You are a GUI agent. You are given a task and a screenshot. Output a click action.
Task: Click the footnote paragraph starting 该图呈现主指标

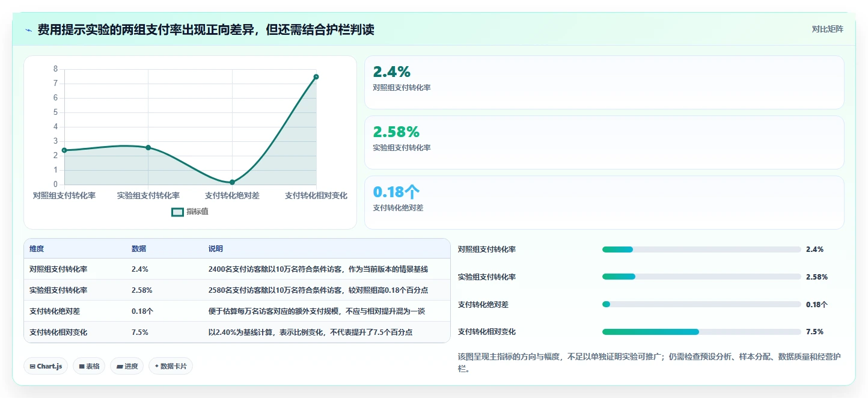coord(649,363)
